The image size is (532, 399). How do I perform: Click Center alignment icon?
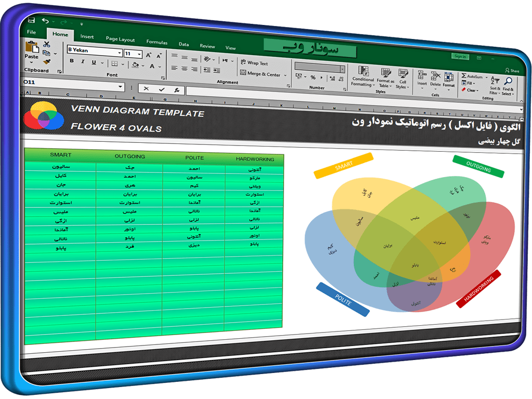click(x=184, y=68)
